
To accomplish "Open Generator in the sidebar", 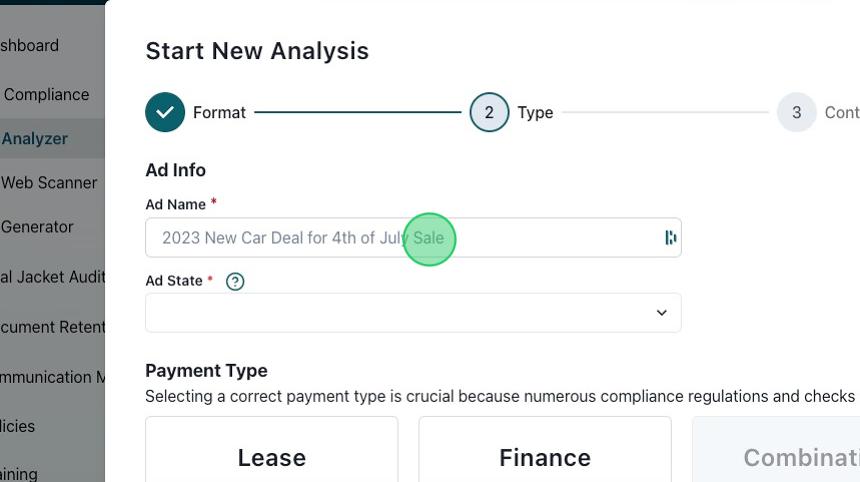I will 37,227.
